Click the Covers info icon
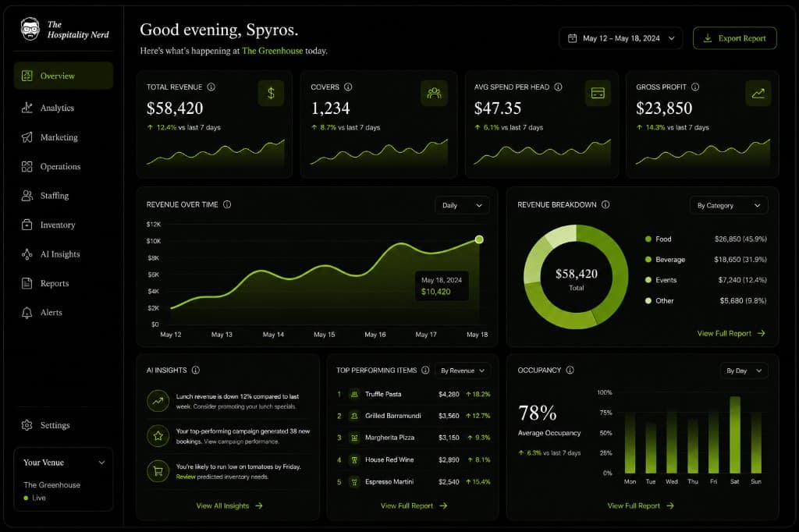This screenshot has width=799, height=532. click(x=348, y=87)
